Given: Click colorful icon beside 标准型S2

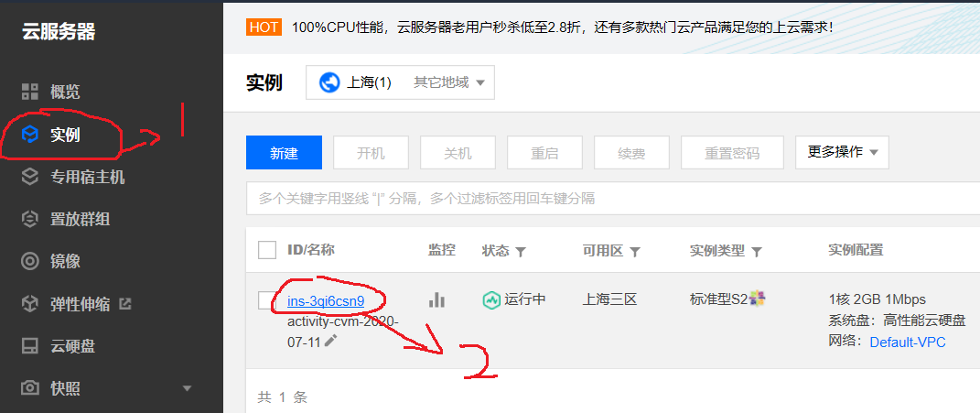Looking at the screenshot, I should click(758, 299).
